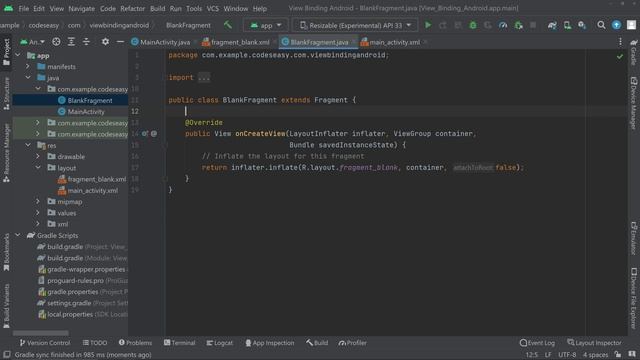
Task: Click the Stop button in toolbar
Action: tap(533, 25)
